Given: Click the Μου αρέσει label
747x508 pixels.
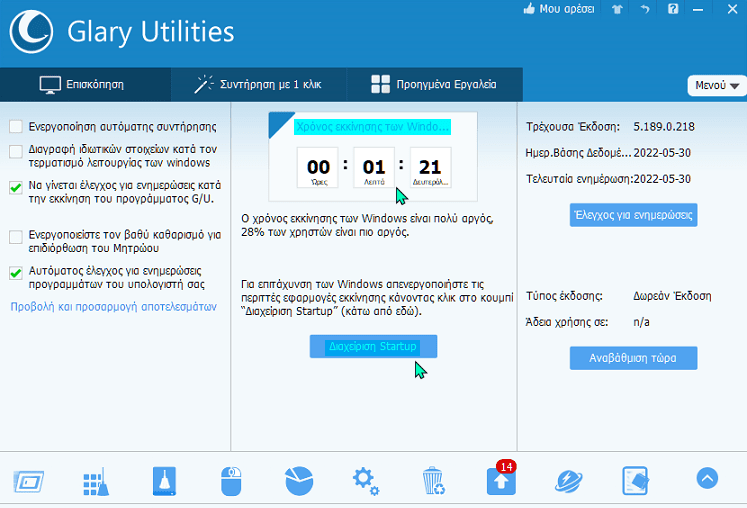Looking at the screenshot, I should 567,9.
